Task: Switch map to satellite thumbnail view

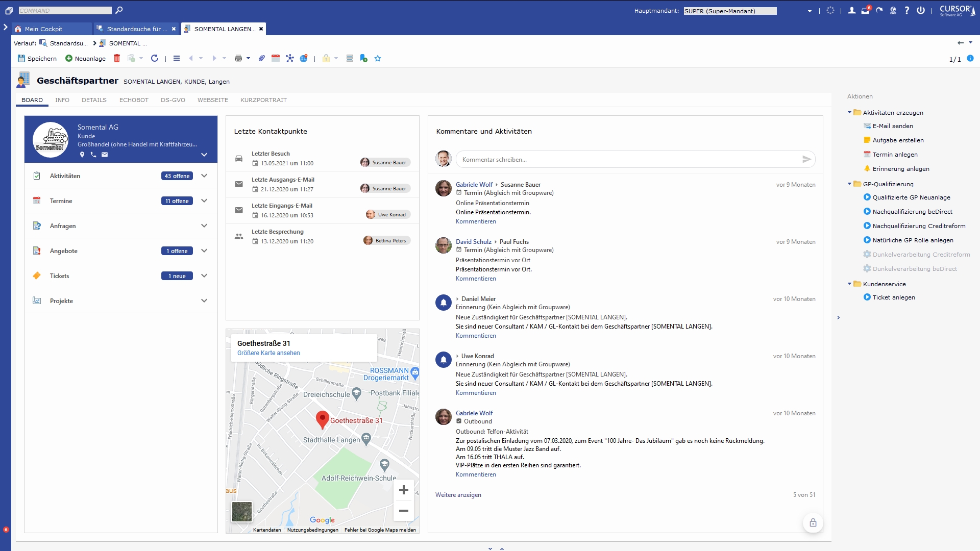Action: [242, 512]
